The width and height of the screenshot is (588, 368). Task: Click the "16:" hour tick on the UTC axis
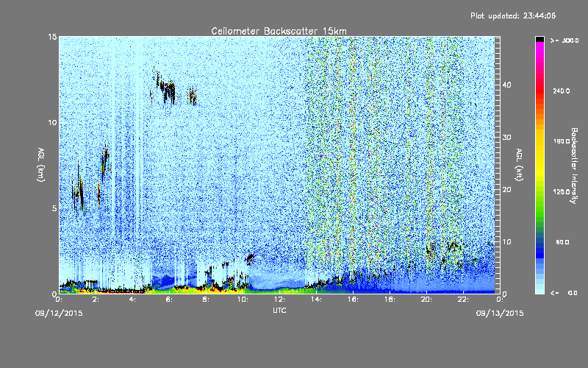pyautogui.click(x=353, y=300)
